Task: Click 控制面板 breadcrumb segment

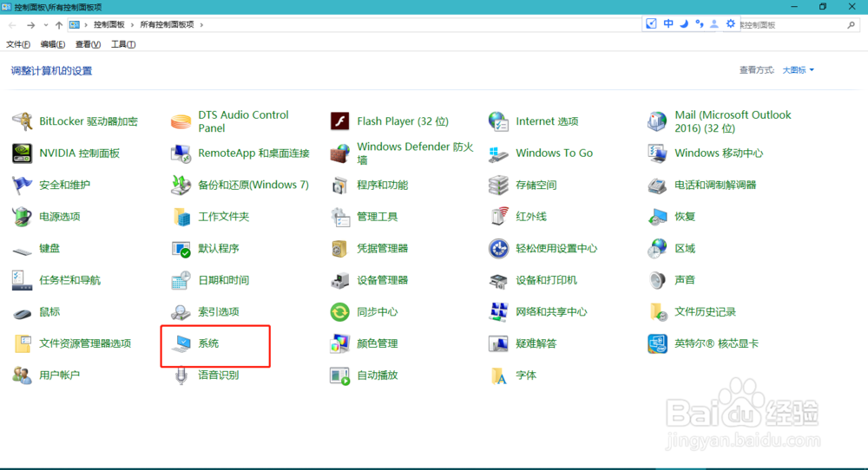Action: coord(109,25)
